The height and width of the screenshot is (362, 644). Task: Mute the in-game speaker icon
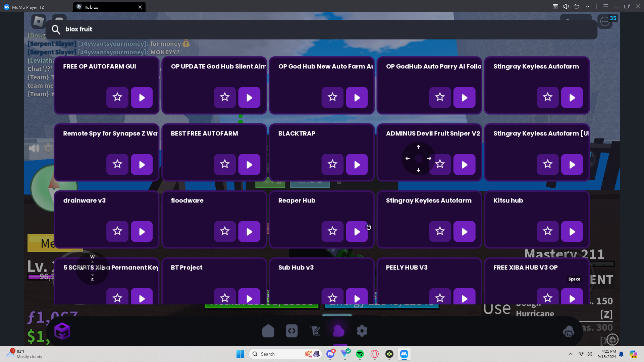pyautogui.click(x=34, y=148)
